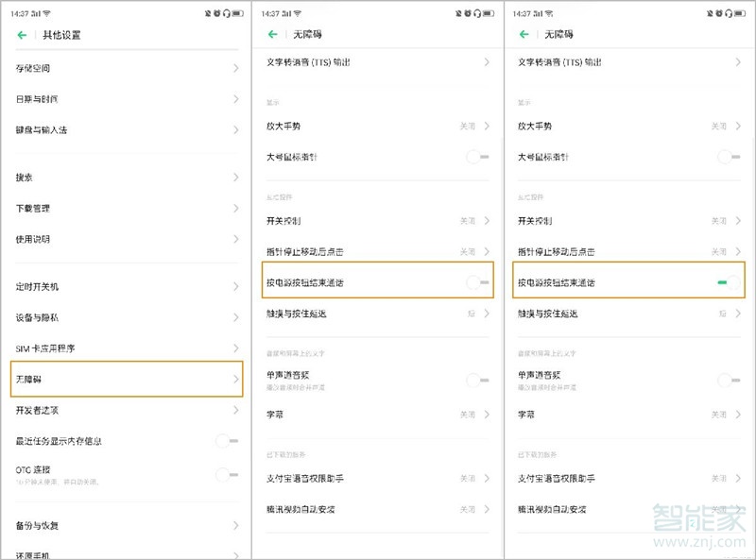The image size is (756, 560).
Task: Enable 按电源按钮结束通话 in middle screen
Action: (478, 282)
